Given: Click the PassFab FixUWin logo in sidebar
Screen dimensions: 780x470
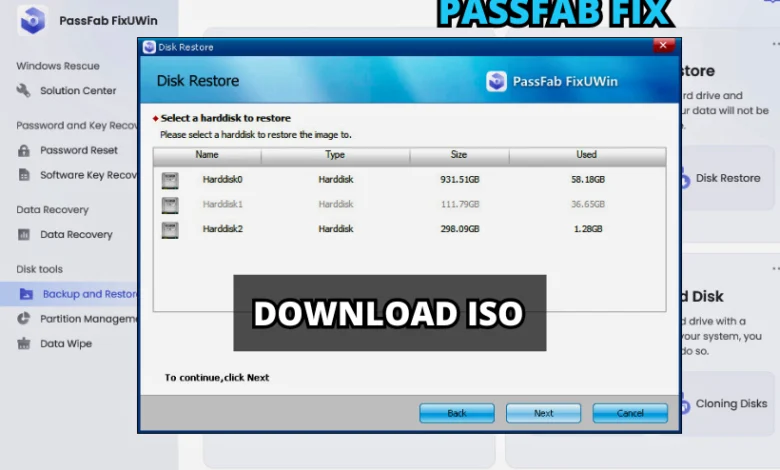Looking at the screenshot, I should (32, 20).
